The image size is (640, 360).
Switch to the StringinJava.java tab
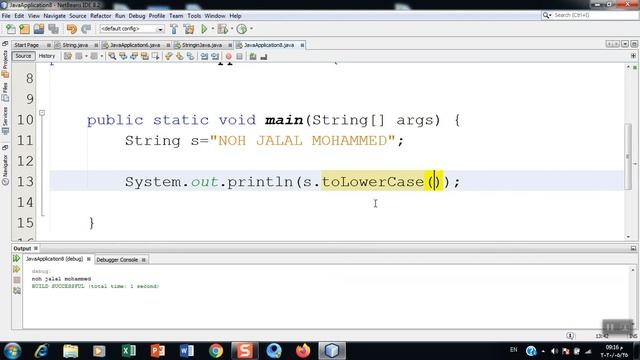[202, 45]
